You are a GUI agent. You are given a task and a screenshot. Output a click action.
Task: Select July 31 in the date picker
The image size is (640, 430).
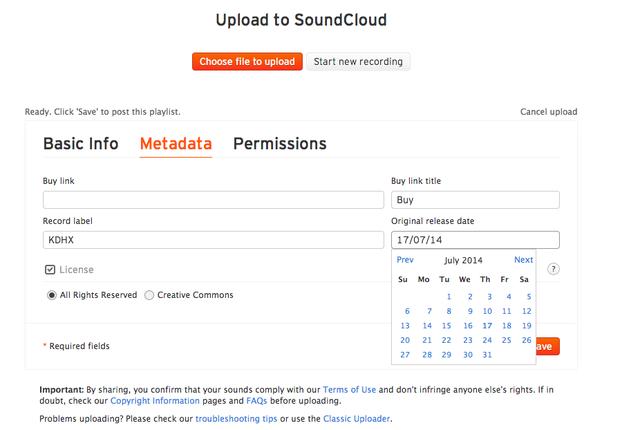(487, 355)
